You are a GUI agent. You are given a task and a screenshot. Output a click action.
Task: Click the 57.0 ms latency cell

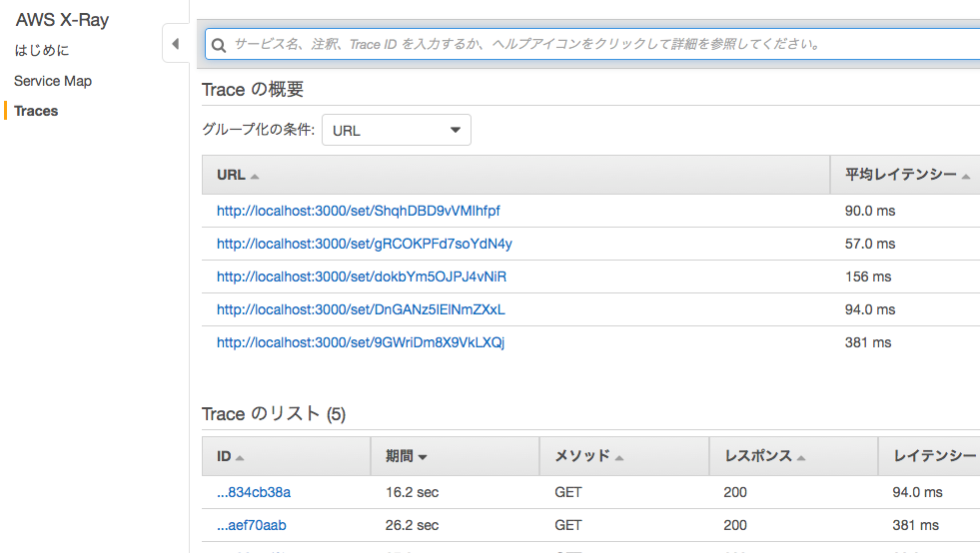pos(870,244)
